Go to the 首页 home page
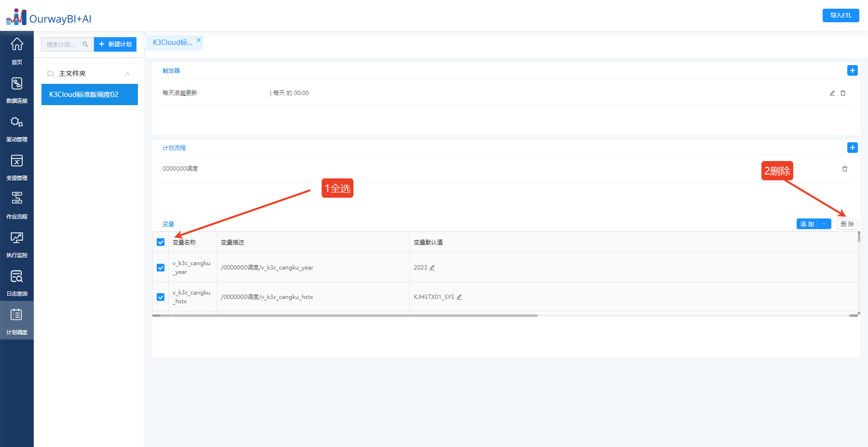This screenshot has height=447, width=868. [17, 51]
